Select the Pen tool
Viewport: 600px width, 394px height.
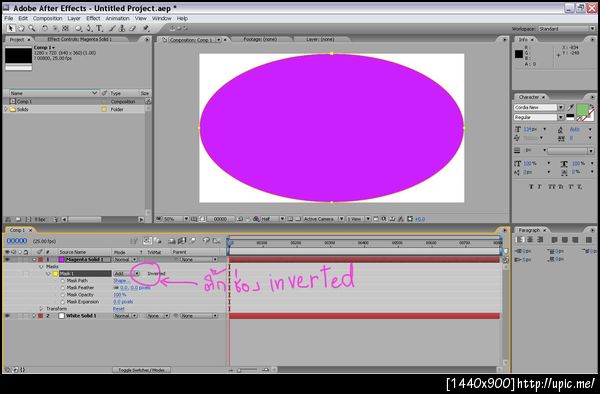(89, 28)
